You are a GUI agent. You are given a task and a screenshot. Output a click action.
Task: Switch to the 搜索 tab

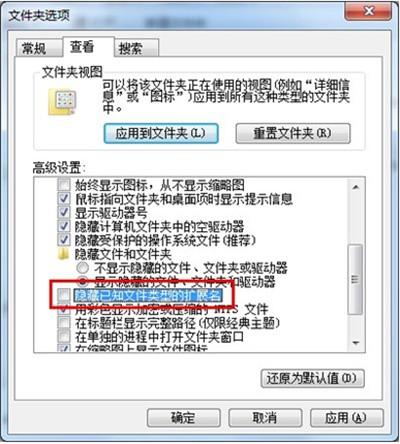130,49
